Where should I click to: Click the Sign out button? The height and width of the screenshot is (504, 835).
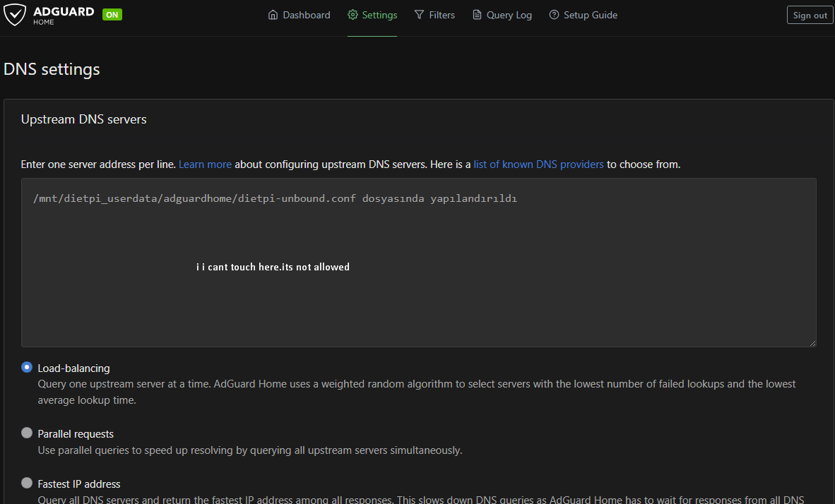pyautogui.click(x=810, y=15)
